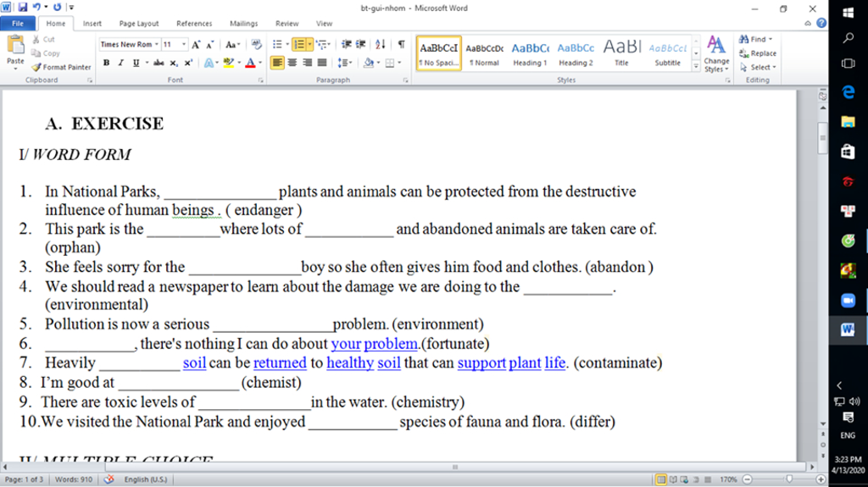Image resolution: width=868 pixels, height=487 pixels.
Task: Click the zoom slider handle
Action: (x=789, y=479)
